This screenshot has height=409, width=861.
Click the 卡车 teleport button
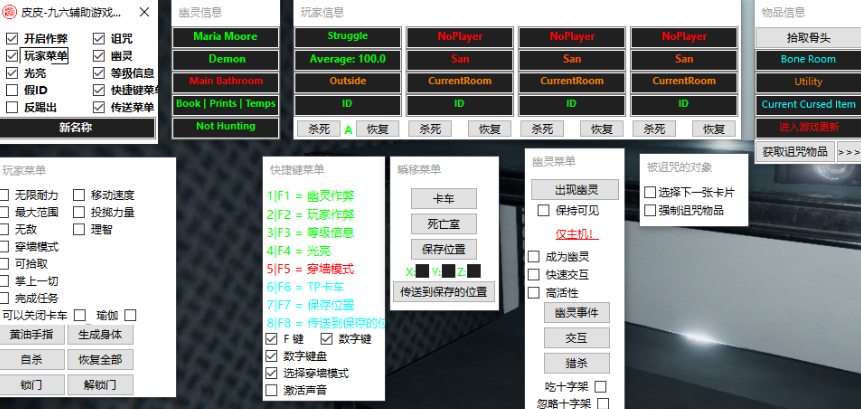point(443,199)
